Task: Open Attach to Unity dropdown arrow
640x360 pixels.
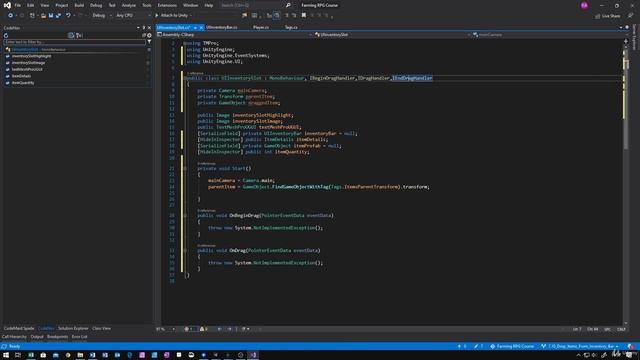Action: [x=191, y=16]
